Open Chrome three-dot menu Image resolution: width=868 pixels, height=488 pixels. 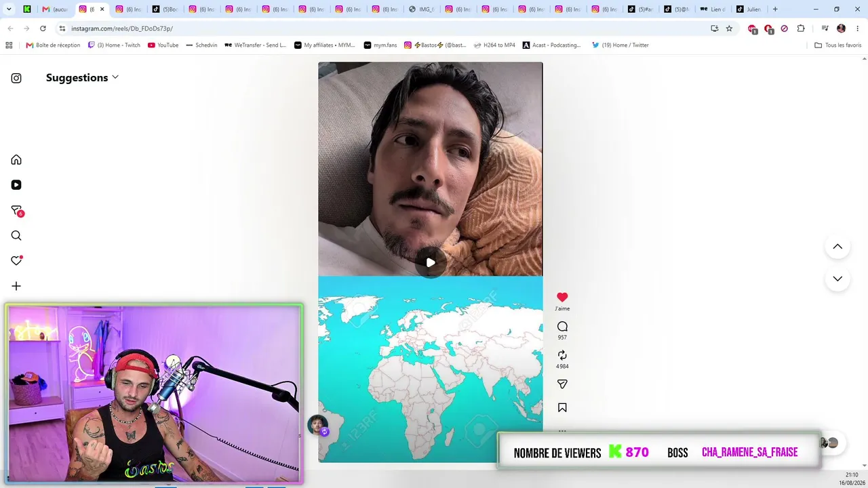(x=858, y=28)
